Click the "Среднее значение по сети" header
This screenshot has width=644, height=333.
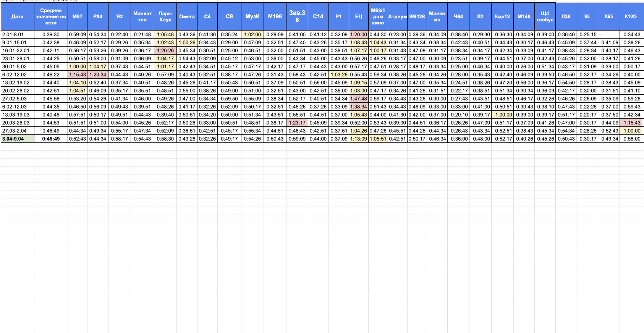pos(51,16)
